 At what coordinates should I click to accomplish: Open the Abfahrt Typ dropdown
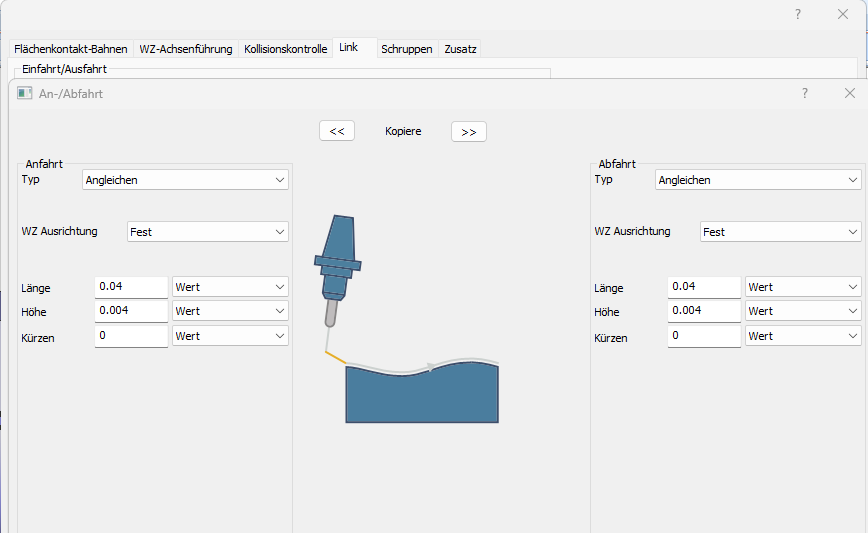click(758, 180)
